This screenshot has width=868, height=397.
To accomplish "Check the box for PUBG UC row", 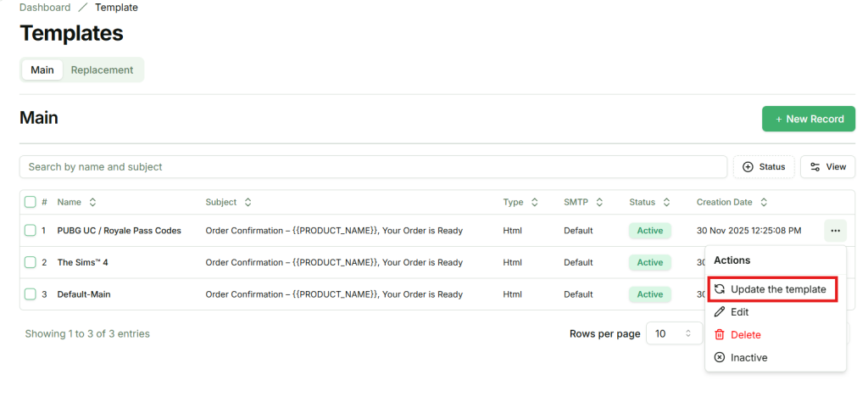I will coord(31,231).
